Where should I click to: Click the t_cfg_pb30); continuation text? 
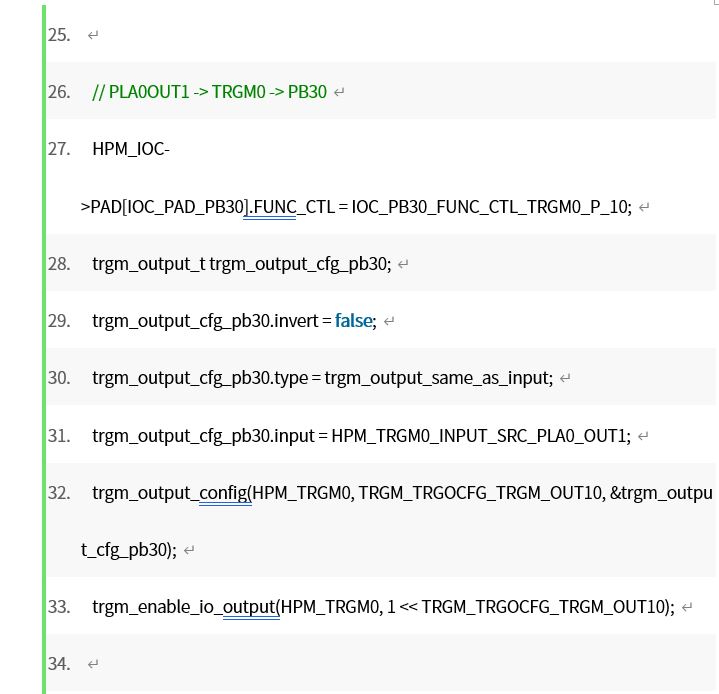129,550
